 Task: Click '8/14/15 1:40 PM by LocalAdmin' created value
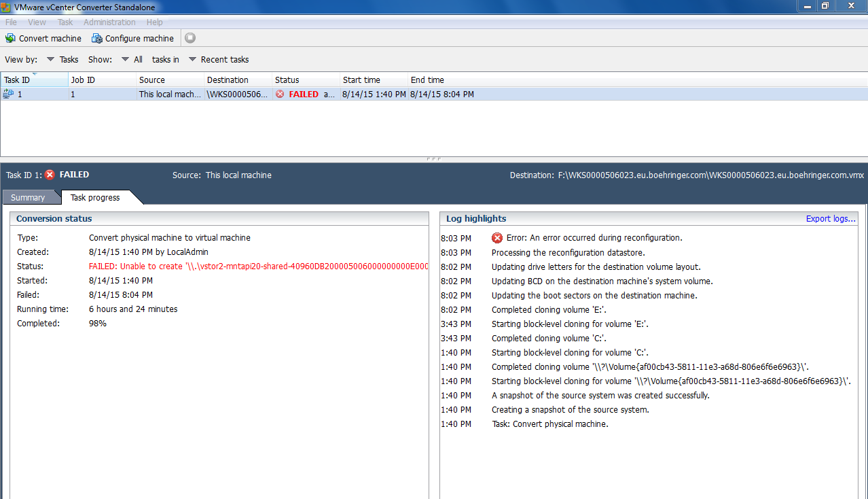point(149,252)
